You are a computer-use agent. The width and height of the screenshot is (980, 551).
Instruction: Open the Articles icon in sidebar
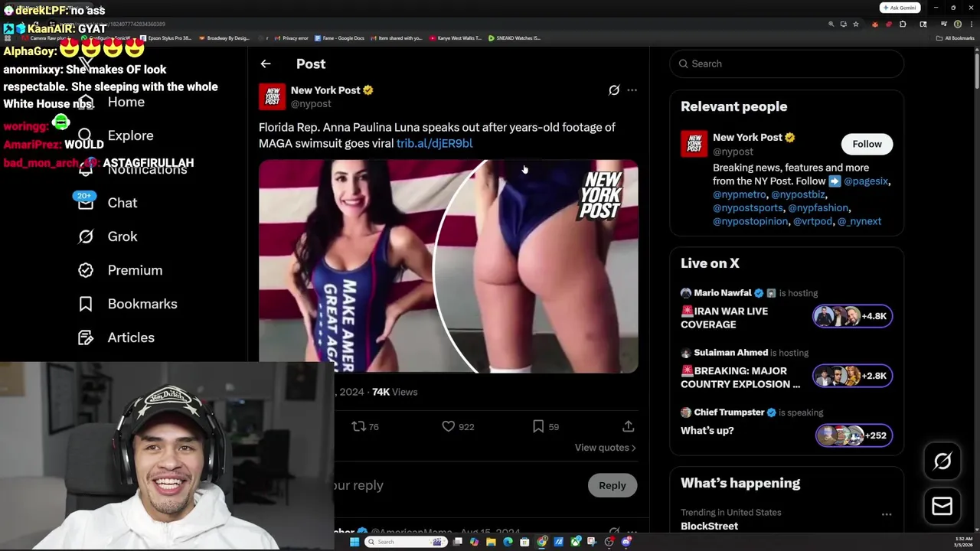[86, 337]
